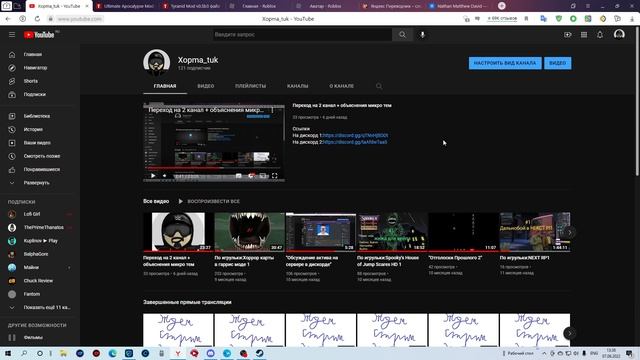The height and width of the screenshot is (360, 640).
Task: Open Отголоски Прошлого 2 video title
Action: [455, 258]
